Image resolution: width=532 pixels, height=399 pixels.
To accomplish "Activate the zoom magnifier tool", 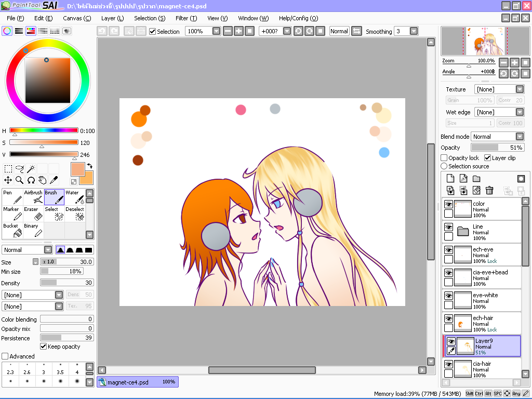I will coord(20,180).
